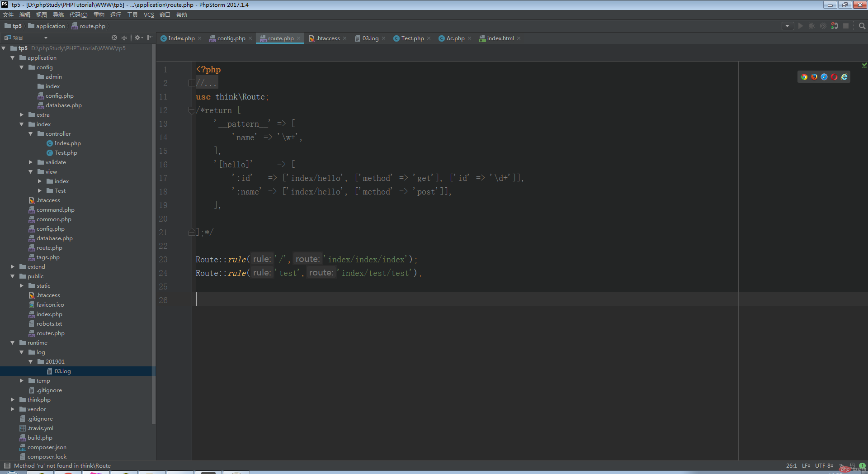This screenshot has height=474, width=868.
Task: Open the 文件 menu
Action: (8, 15)
